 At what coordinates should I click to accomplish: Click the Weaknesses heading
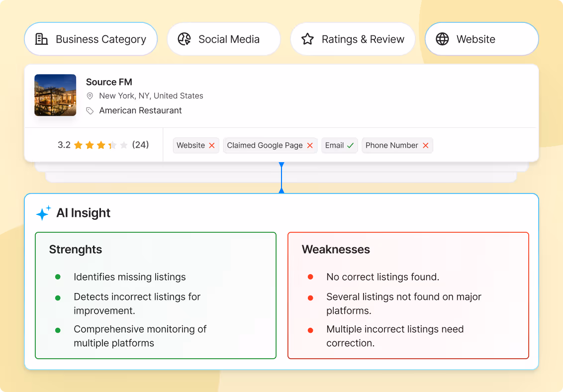[x=336, y=250]
